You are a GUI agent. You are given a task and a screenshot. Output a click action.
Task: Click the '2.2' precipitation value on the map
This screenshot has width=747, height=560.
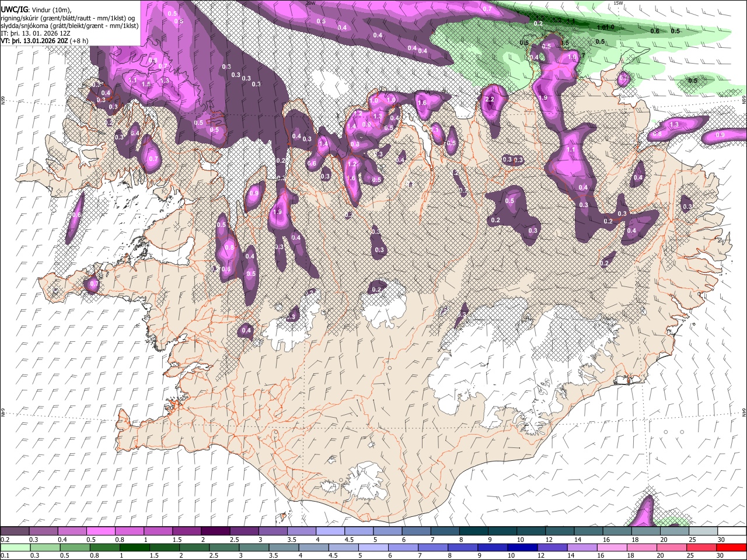pyautogui.click(x=490, y=100)
